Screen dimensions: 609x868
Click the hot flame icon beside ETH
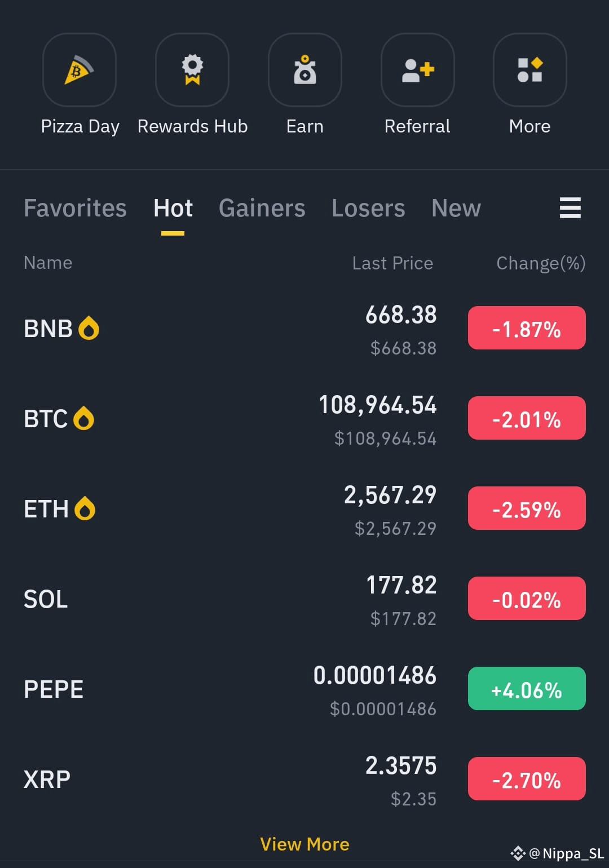[x=85, y=508]
